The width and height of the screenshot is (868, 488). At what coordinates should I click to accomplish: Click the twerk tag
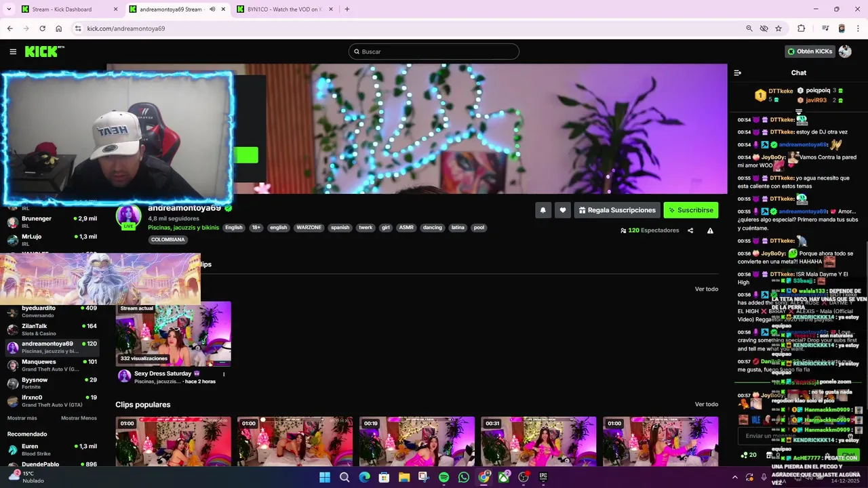point(366,228)
